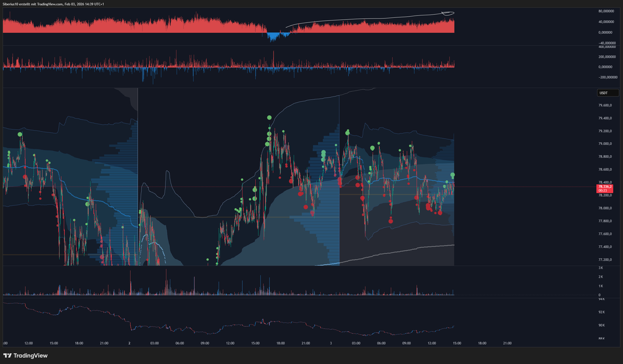Click the 79.200,0 price axis label
The height and width of the screenshot is (364, 623).
coord(605,131)
